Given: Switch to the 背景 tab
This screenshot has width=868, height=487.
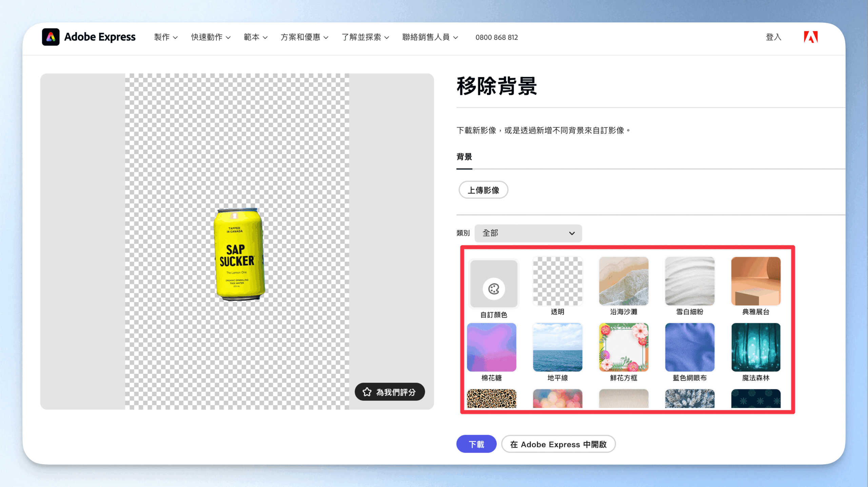Looking at the screenshot, I should (464, 157).
